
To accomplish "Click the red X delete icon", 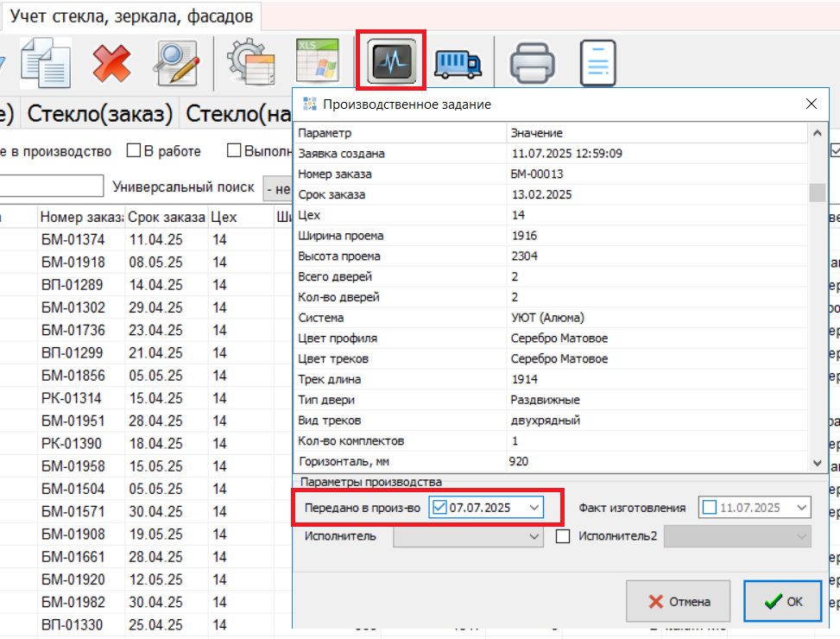I will point(112,62).
